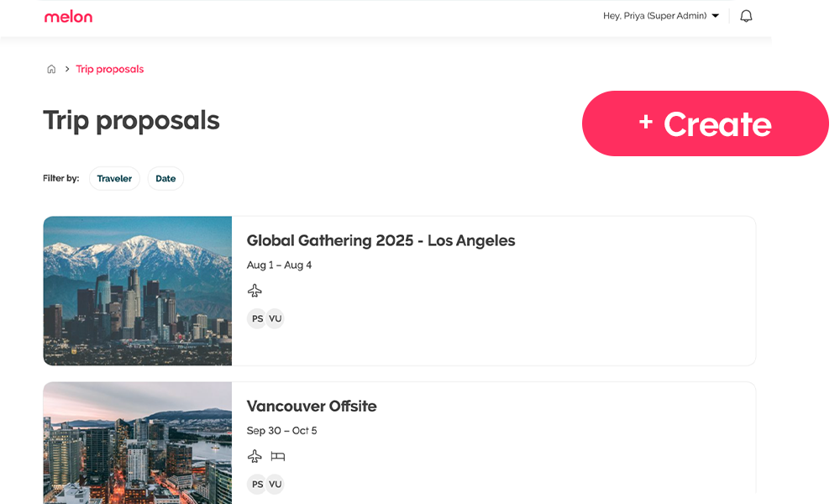Viewport: 840px width, 504px height.
Task: Click the flight icon on Global Gathering card
Action: pos(255,290)
